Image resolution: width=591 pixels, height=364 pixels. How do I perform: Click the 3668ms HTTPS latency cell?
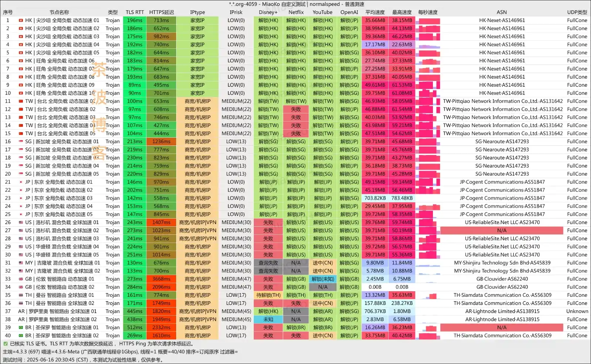pyautogui.click(x=161, y=279)
